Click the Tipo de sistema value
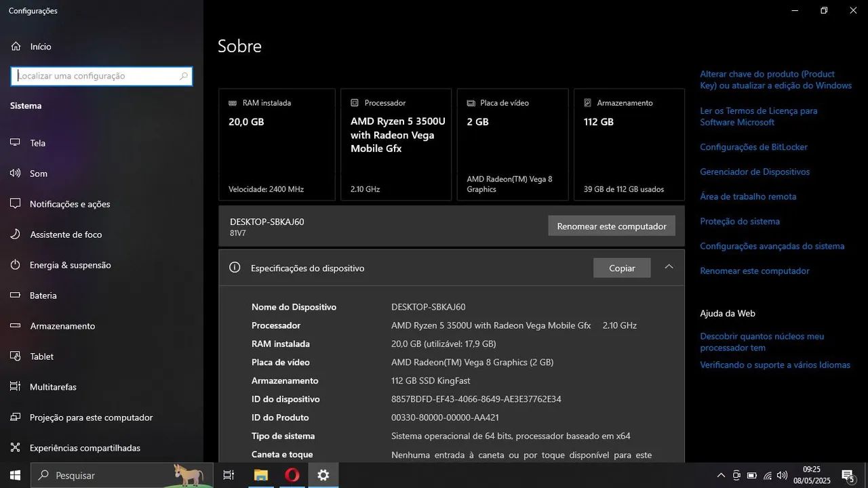The height and width of the screenshot is (488, 868). point(511,436)
